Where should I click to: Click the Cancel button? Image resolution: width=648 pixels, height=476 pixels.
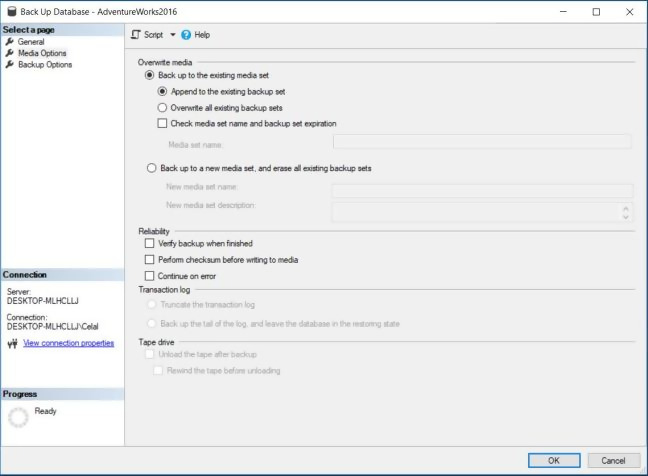click(613, 460)
